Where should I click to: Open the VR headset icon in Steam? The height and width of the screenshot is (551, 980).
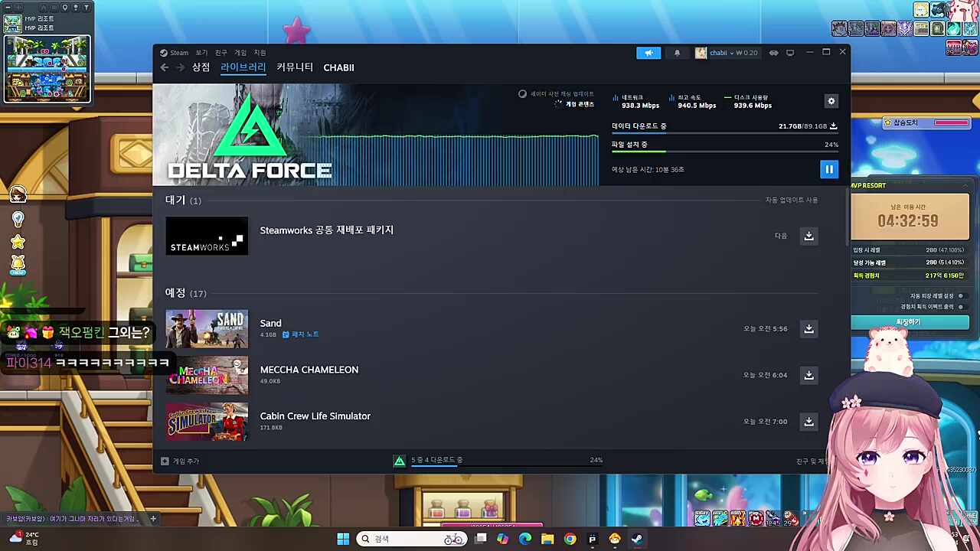click(x=773, y=53)
